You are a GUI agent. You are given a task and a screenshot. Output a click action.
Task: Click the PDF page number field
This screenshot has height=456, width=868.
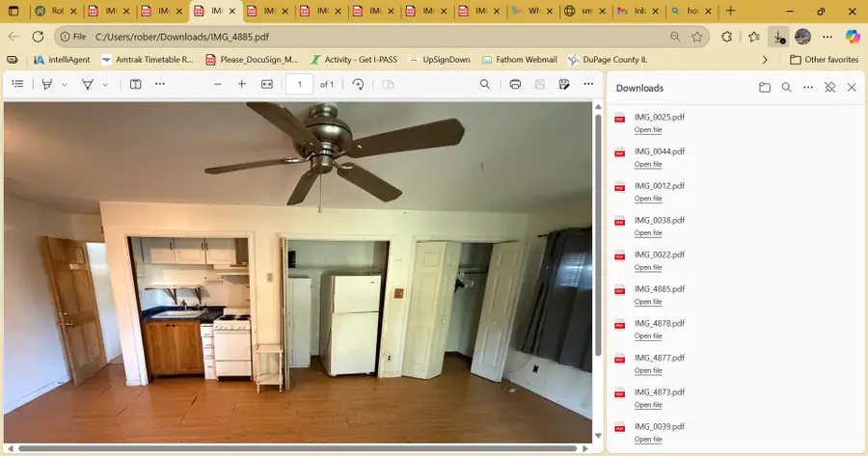pos(299,84)
